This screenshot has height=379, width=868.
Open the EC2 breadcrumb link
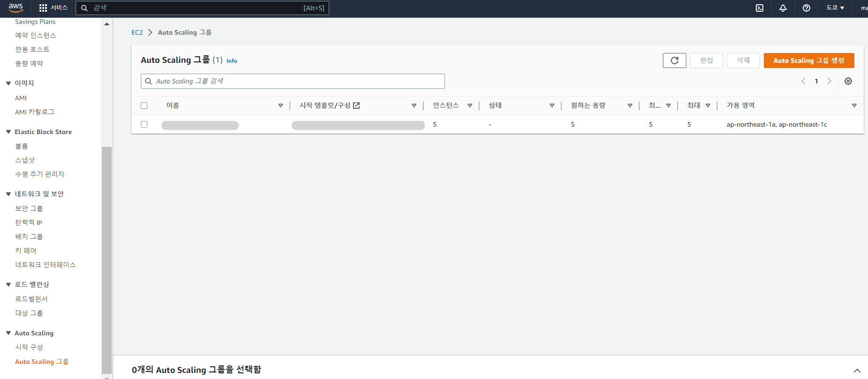tap(137, 32)
